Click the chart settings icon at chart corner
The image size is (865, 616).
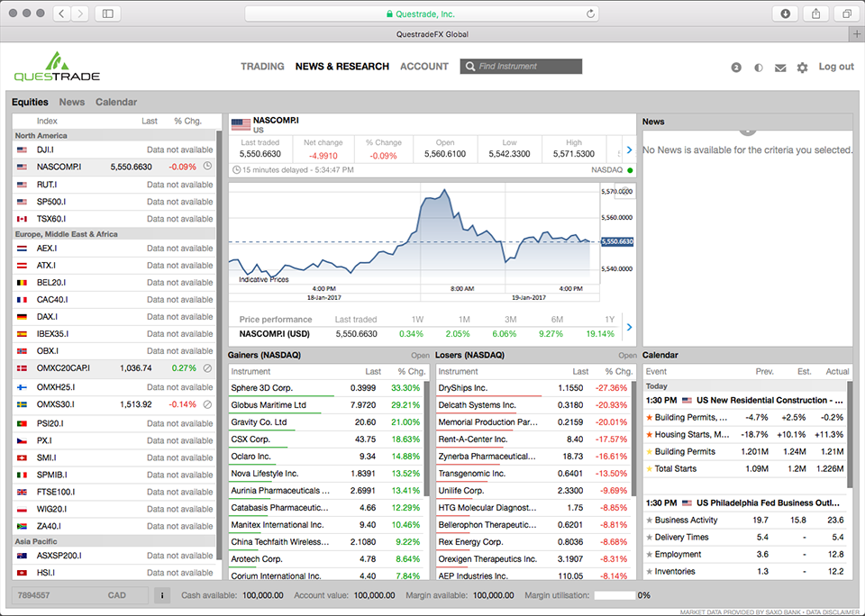[624, 191]
